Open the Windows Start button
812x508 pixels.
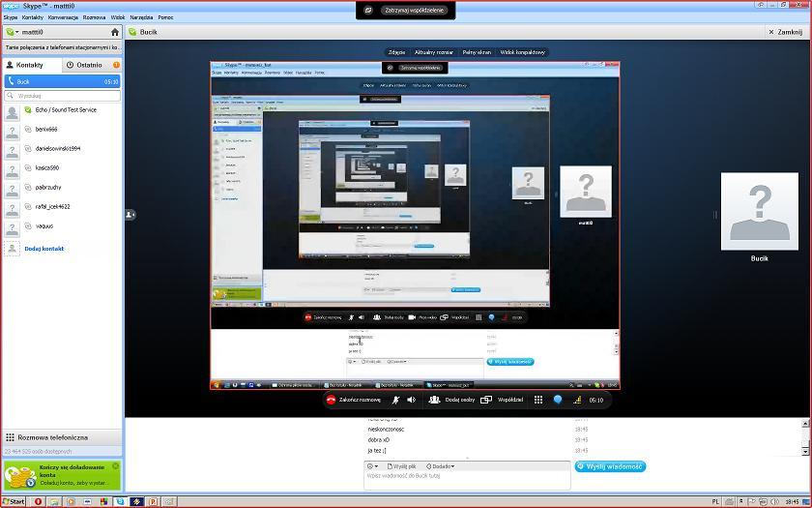click(x=14, y=502)
